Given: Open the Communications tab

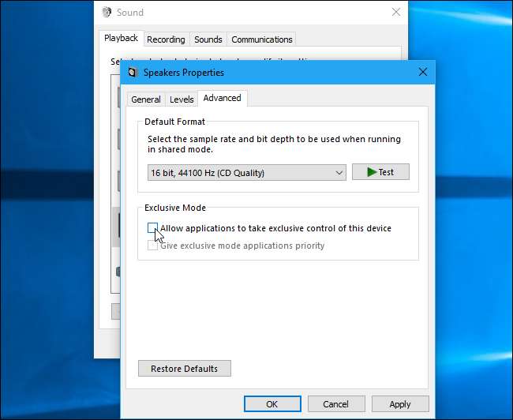Looking at the screenshot, I should pyautogui.click(x=261, y=39).
